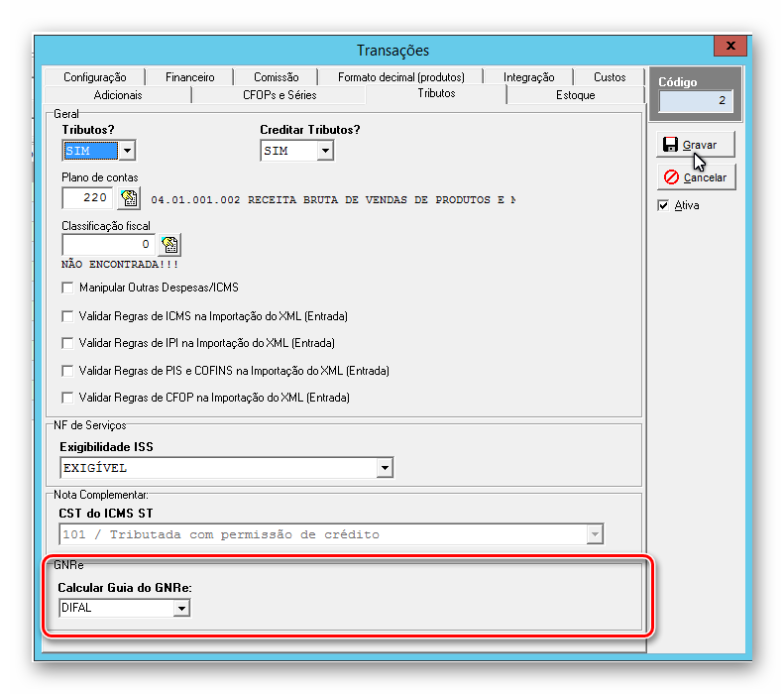Open Calcular Guia do GNRe dropdown
The width and height of the screenshot is (784, 694).
coord(181,608)
